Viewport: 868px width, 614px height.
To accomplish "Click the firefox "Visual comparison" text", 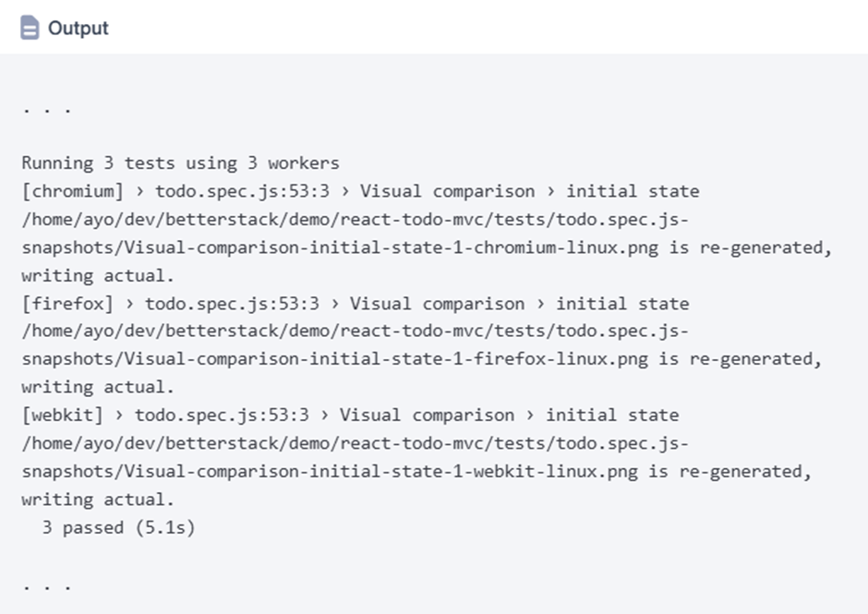I will click(x=437, y=304).
